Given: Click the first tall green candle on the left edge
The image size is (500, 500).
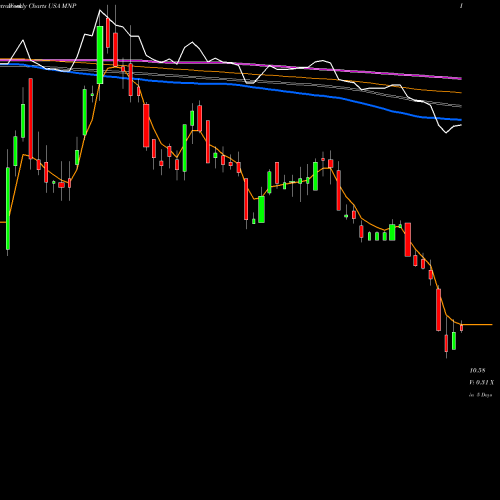Looking at the screenshot, I should (8, 208).
